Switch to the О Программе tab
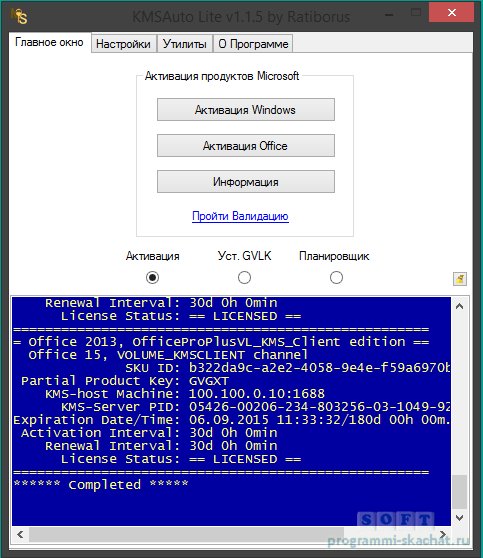Image resolution: width=483 pixels, height=558 pixels. tap(253, 44)
